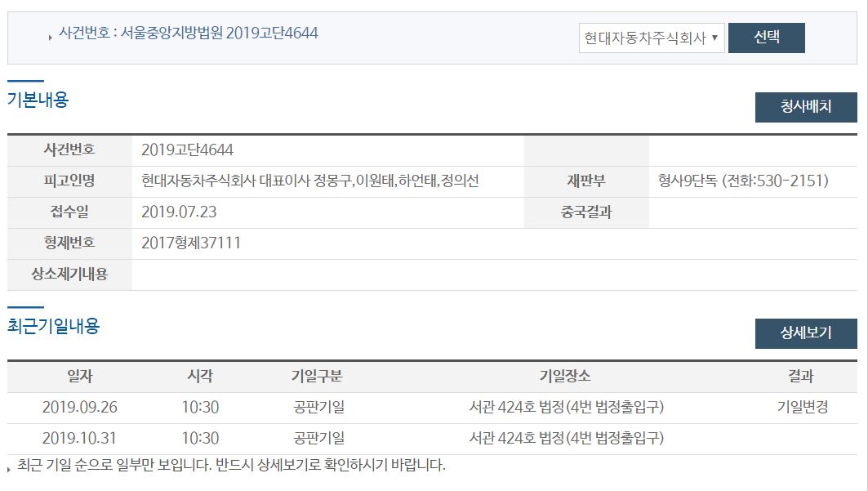868x491 pixels.
Task: Click the 최근기일내용 section heading
Action: [x=53, y=325]
